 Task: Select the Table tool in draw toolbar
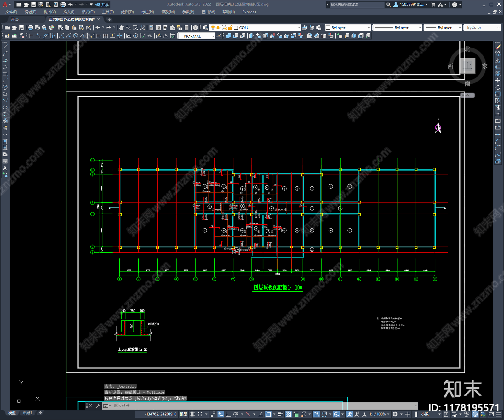point(5,161)
